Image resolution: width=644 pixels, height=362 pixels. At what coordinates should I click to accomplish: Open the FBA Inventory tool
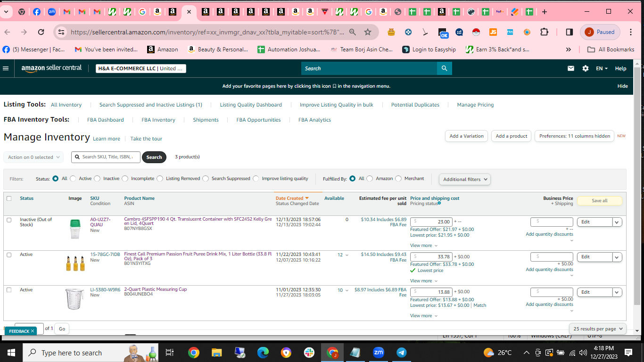click(x=158, y=120)
